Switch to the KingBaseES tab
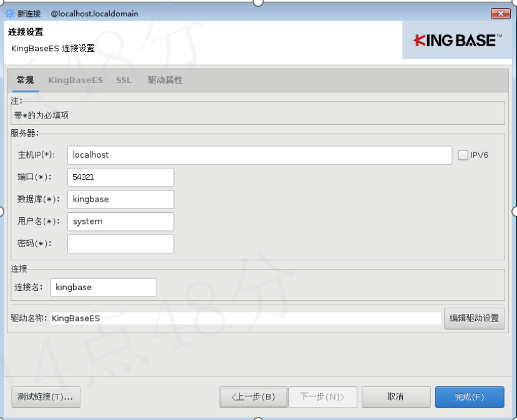Image resolution: width=517 pixels, height=420 pixels. [x=75, y=80]
